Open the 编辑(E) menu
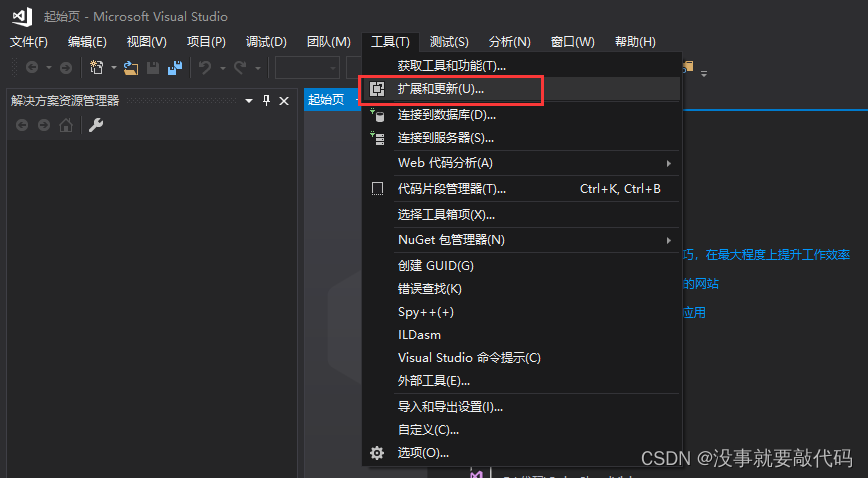The height and width of the screenshot is (478, 868). pos(87,42)
